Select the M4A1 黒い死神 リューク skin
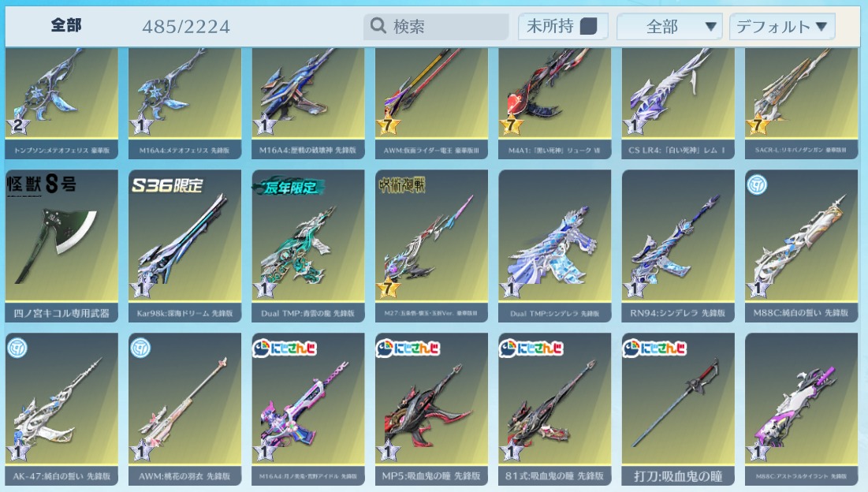This screenshot has width=868, height=492. (555, 103)
